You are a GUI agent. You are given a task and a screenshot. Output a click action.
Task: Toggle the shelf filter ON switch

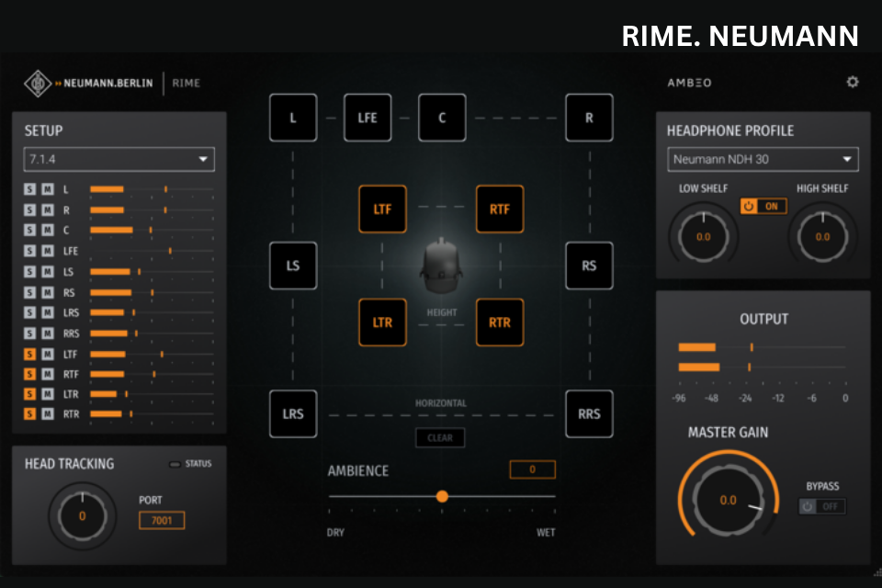(763, 206)
